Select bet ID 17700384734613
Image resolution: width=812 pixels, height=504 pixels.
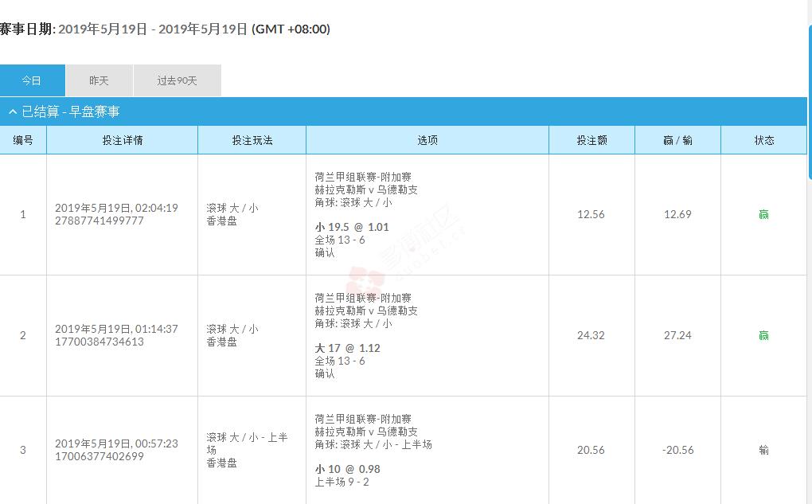(x=100, y=342)
